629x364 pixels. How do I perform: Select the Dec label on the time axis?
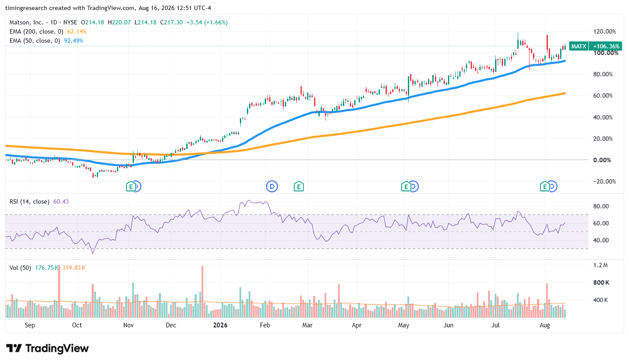171,325
